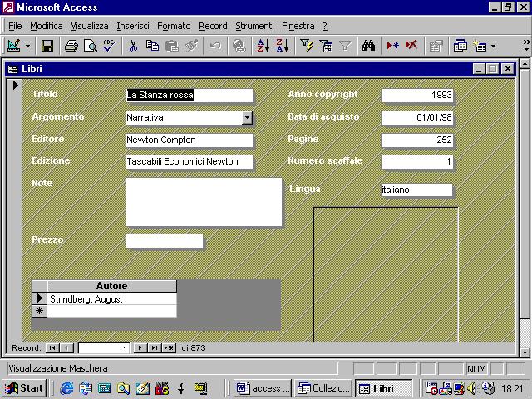
Task: Expand the Argomento combo box arrow
Action: 248,118
